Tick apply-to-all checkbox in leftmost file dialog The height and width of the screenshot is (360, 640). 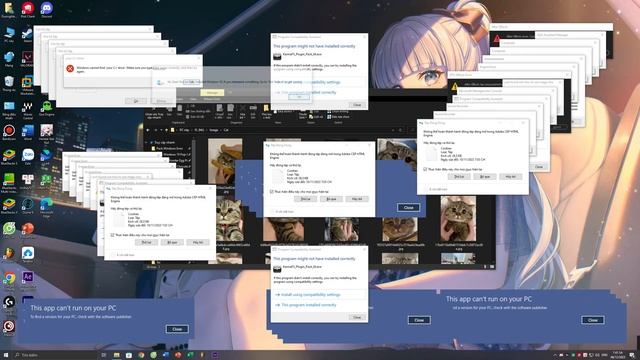(112, 235)
